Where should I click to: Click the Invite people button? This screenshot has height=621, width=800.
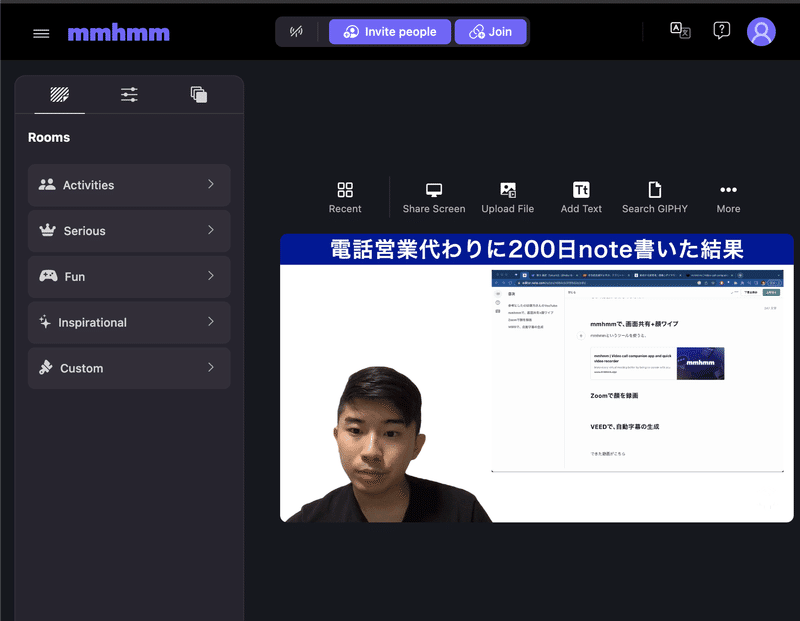389,31
